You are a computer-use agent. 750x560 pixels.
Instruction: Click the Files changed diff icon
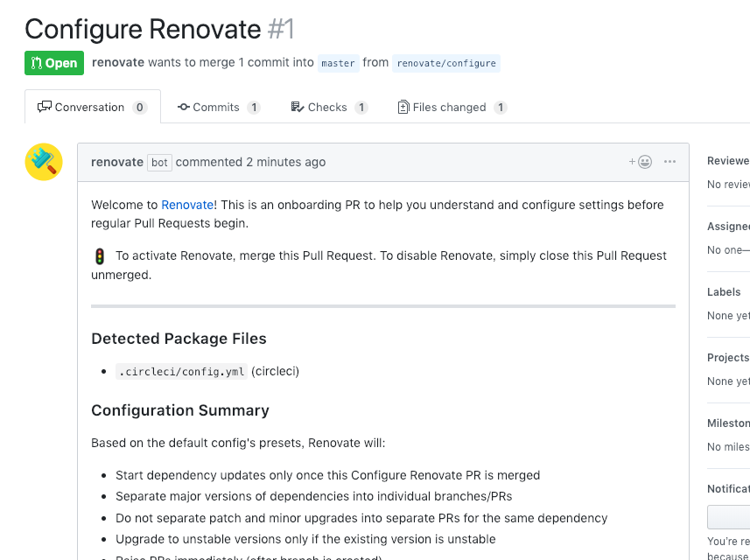coord(403,107)
